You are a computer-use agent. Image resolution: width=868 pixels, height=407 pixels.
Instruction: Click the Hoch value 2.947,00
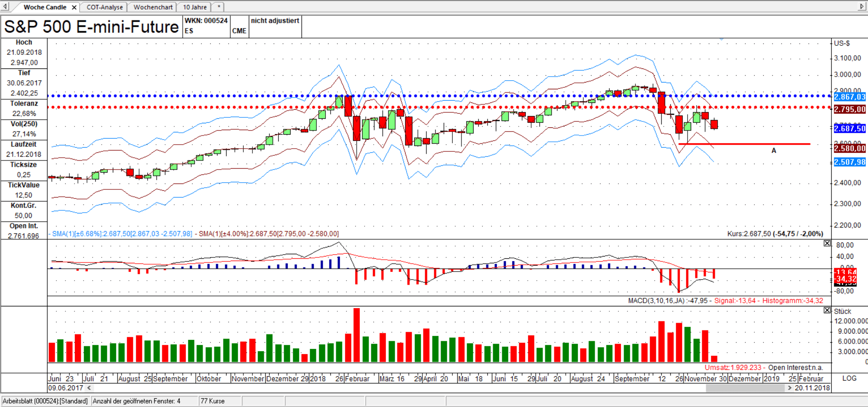pos(24,63)
